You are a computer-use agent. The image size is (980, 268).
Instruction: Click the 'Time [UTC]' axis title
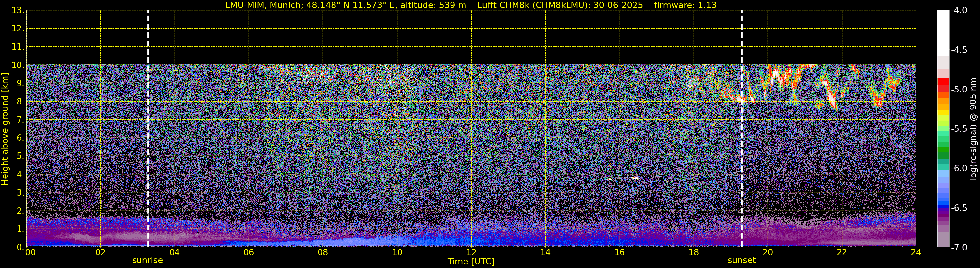471,262
